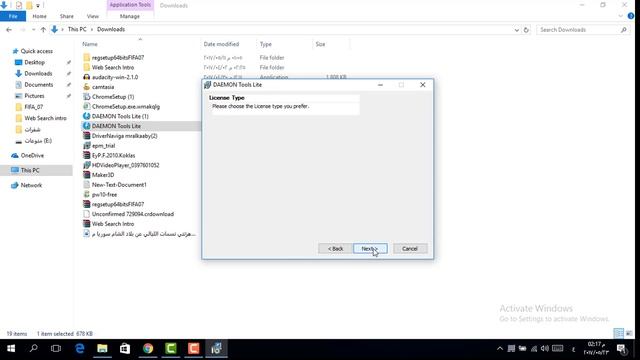Image resolution: width=640 pixels, height=360 pixels.
Task: Open Task View from taskbar
Action: (56, 349)
